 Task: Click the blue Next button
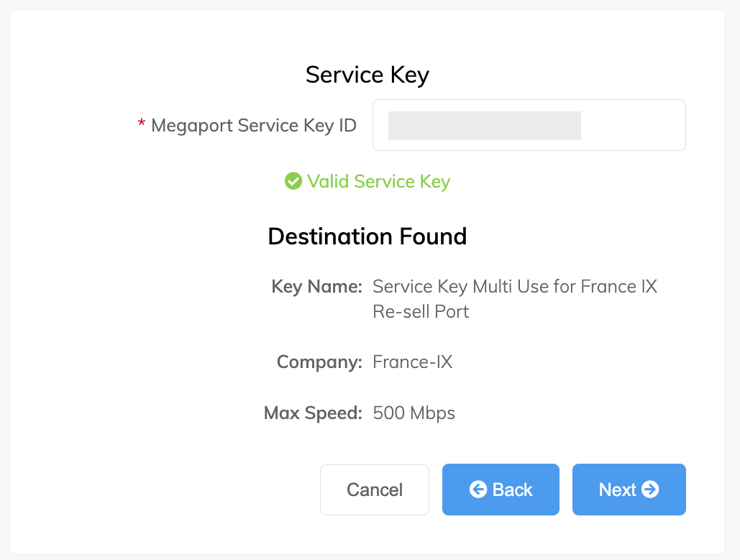pyautogui.click(x=629, y=490)
